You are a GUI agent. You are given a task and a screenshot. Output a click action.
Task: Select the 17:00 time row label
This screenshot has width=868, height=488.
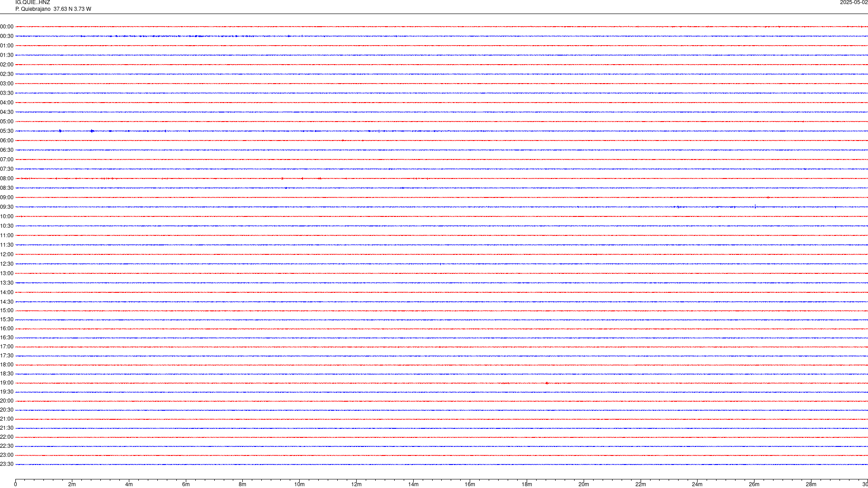(7, 347)
